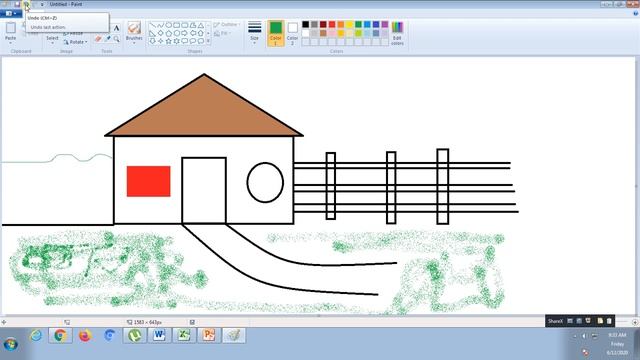Click the Undo button in title bar
640x360 pixels.
[x=26, y=4]
